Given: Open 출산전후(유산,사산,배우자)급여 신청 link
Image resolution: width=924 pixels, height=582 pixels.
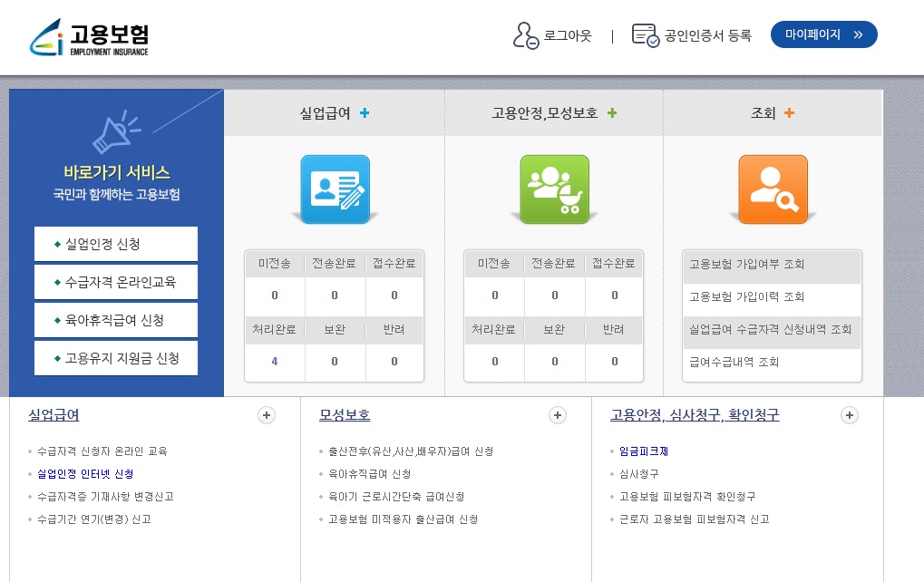Looking at the screenshot, I should coord(411,451).
